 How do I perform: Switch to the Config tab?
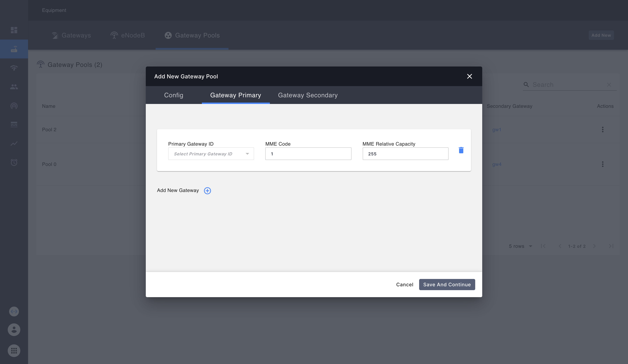tap(173, 95)
